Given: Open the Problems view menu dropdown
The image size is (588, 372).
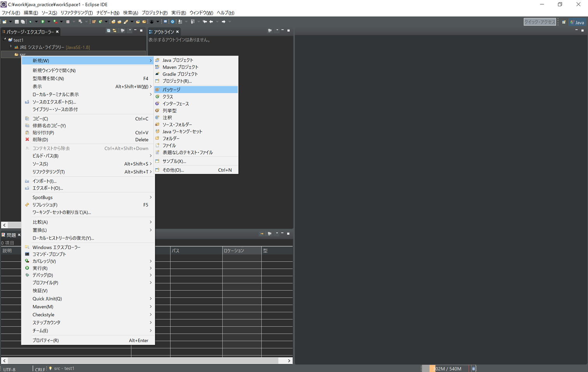Looking at the screenshot, I should tap(277, 234).
